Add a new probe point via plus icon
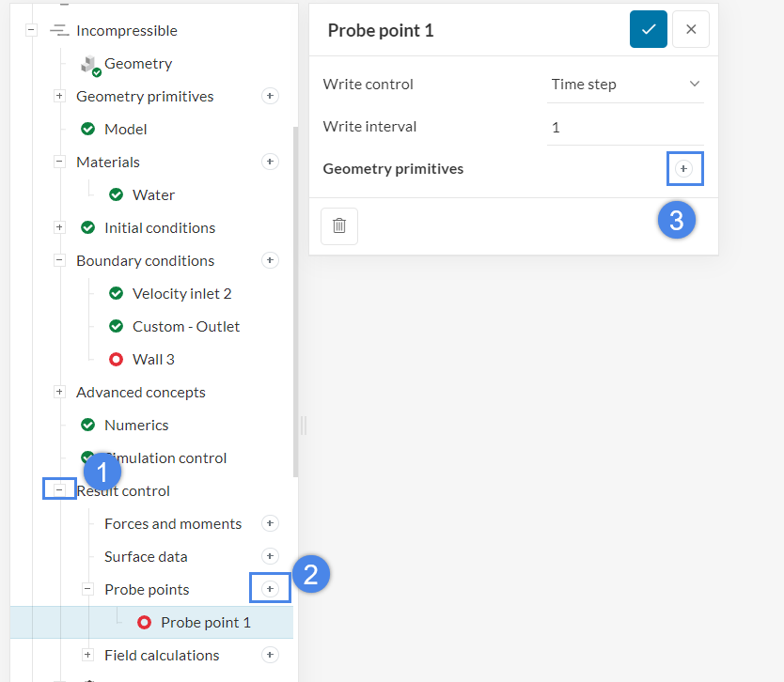The image size is (784, 682). coord(270,589)
